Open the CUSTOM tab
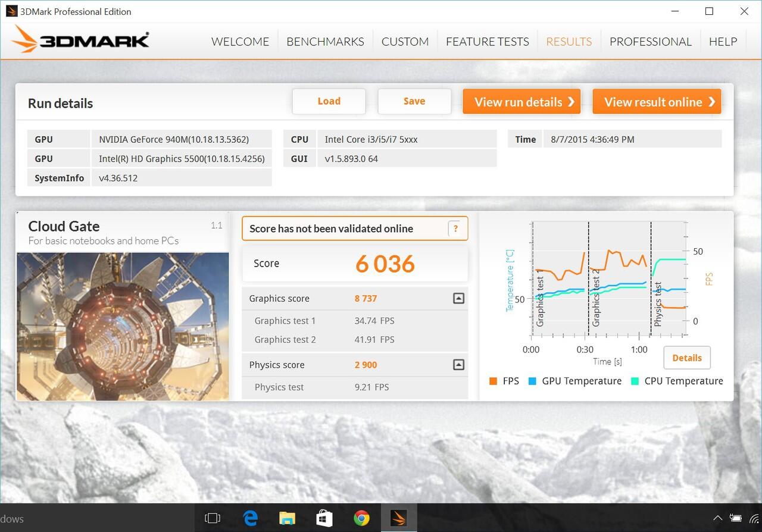The image size is (762, 532). coord(405,42)
